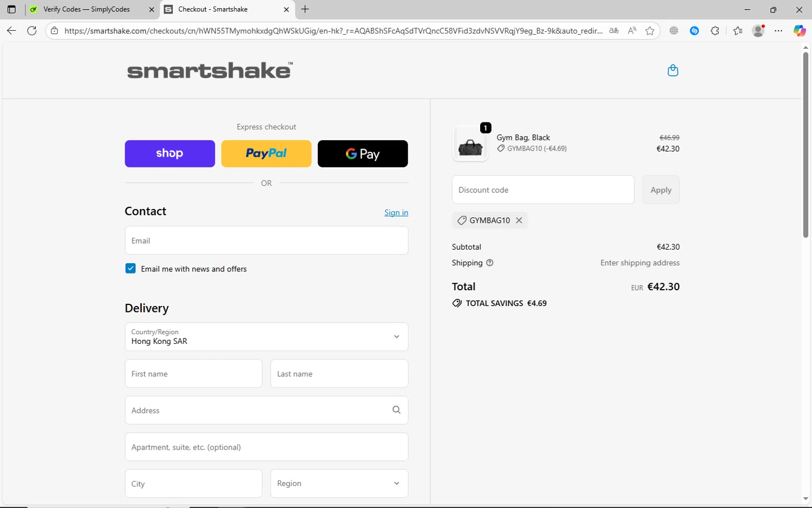Image resolution: width=812 pixels, height=508 pixels.
Task: Click the struck-through €46.99 price
Action: pyautogui.click(x=669, y=138)
